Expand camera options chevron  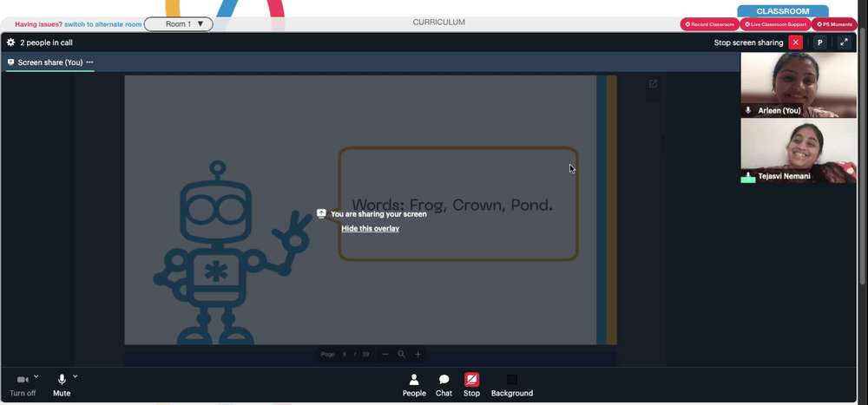click(x=36, y=376)
